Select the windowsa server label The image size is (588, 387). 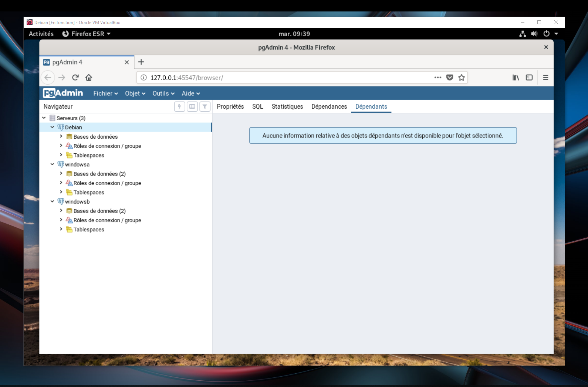pyautogui.click(x=77, y=164)
